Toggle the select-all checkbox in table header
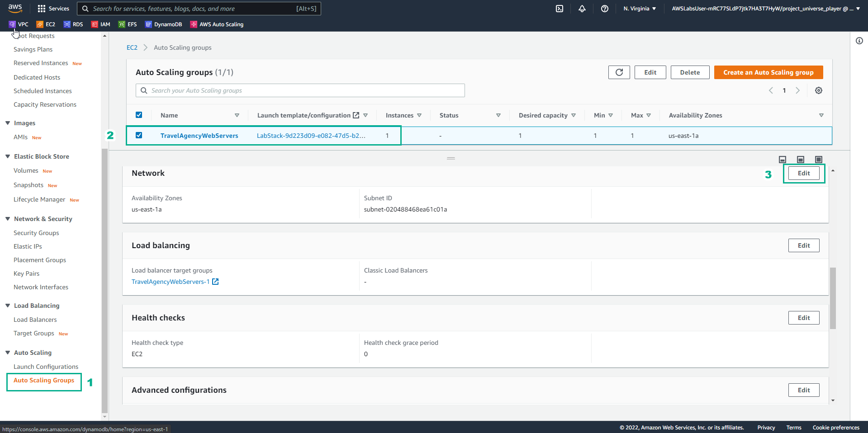This screenshot has width=868, height=433. (x=139, y=115)
